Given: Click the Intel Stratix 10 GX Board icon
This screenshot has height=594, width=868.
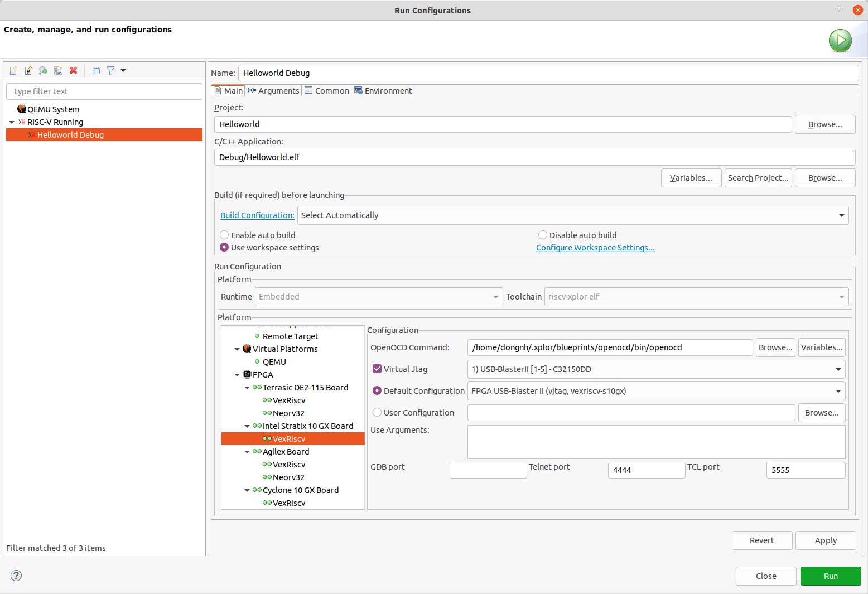Looking at the screenshot, I should pos(257,426).
